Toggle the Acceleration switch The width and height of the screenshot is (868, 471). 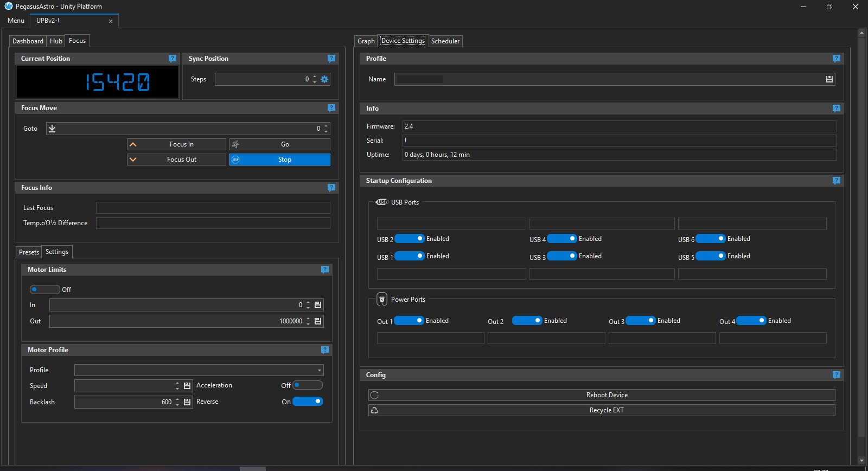coord(308,385)
